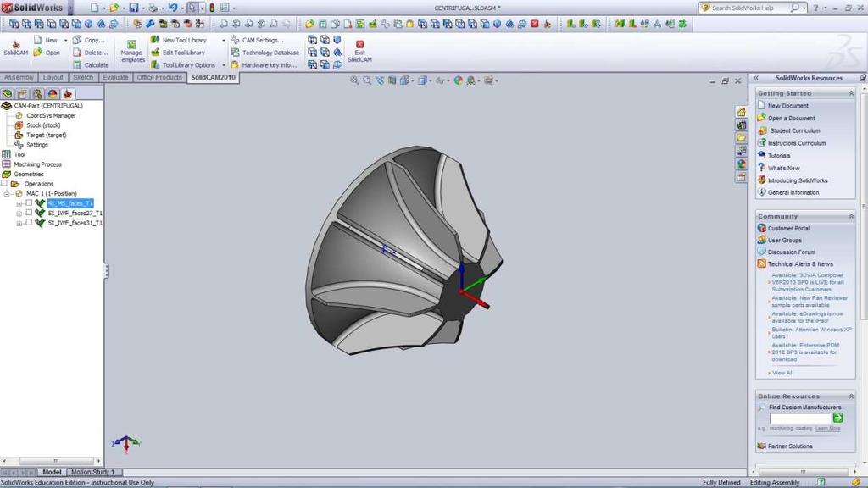
Task: Switch to the Assembly tab
Action: click(x=19, y=77)
